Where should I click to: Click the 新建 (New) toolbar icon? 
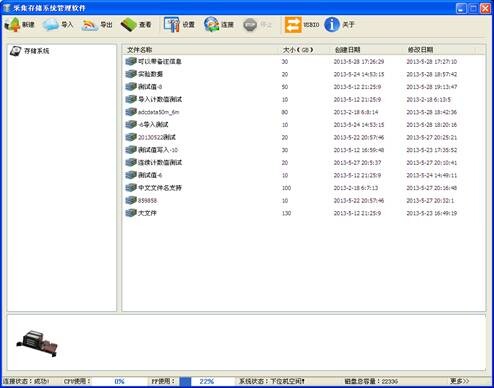[x=13, y=24]
